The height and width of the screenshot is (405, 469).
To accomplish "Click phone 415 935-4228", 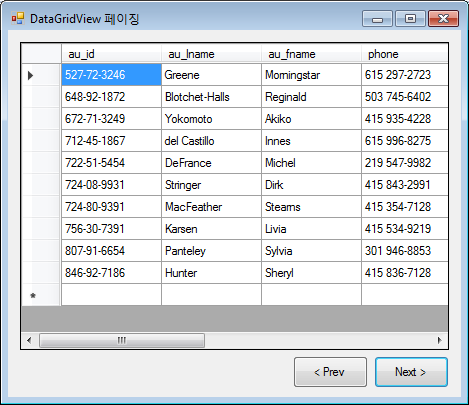I will [x=405, y=119].
